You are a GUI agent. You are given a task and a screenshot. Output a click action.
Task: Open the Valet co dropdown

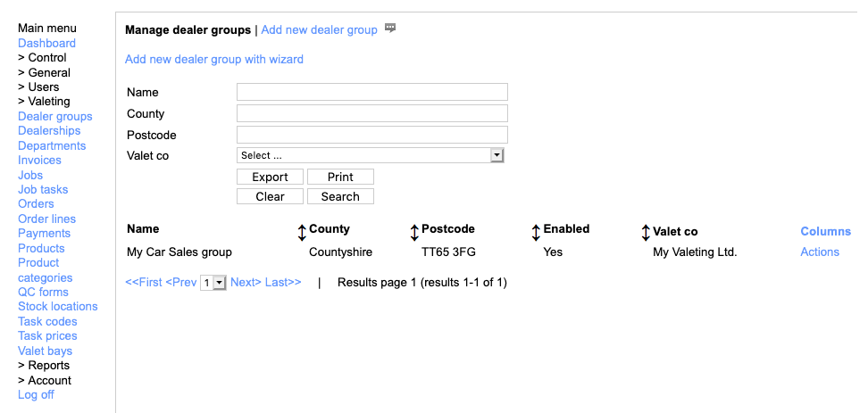click(371, 155)
